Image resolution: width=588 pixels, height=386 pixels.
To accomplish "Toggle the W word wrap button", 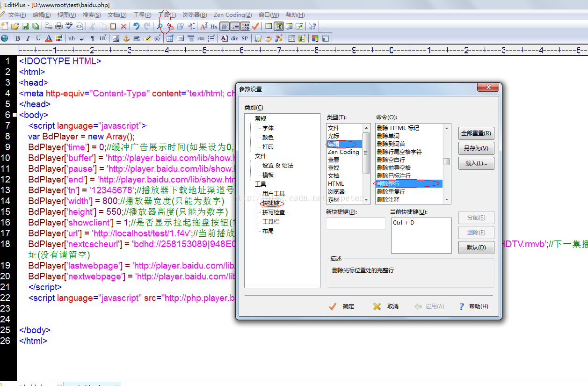I will pos(225,27).
